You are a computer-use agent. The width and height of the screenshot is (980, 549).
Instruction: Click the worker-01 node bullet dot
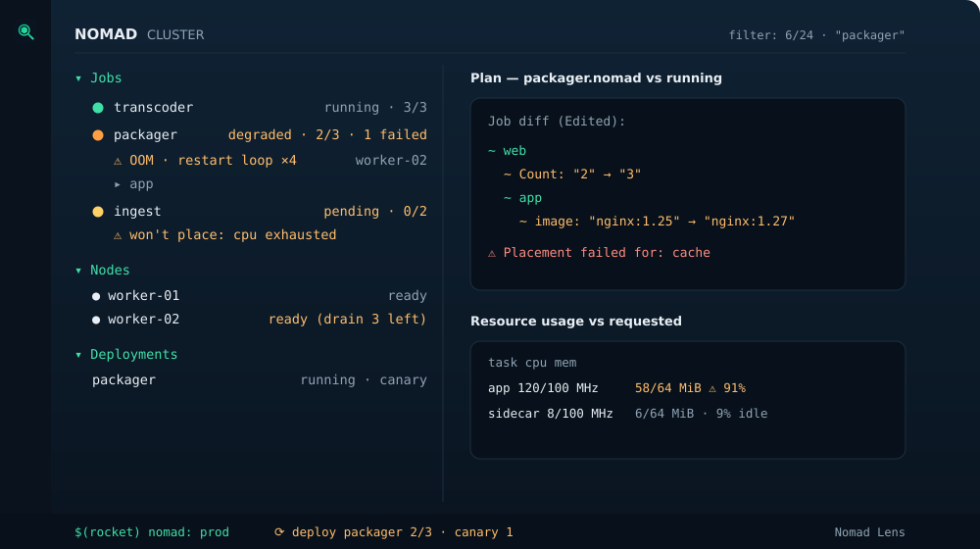96,296
